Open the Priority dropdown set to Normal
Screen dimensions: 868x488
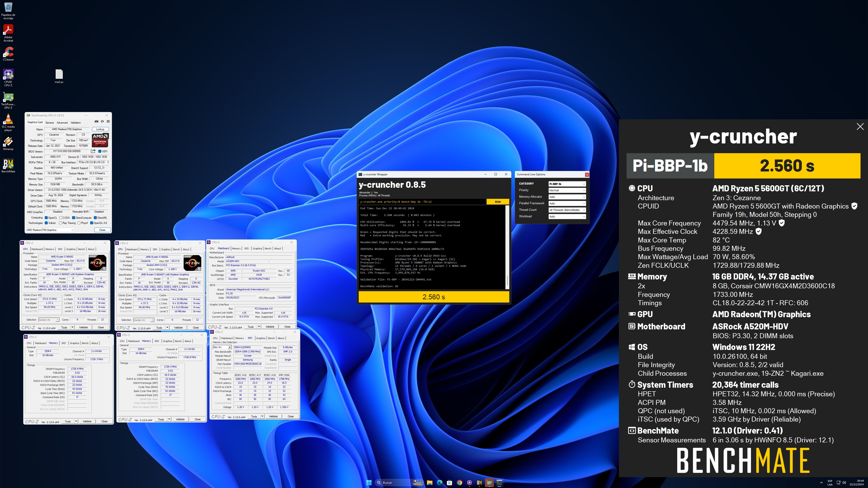point(567,190)
